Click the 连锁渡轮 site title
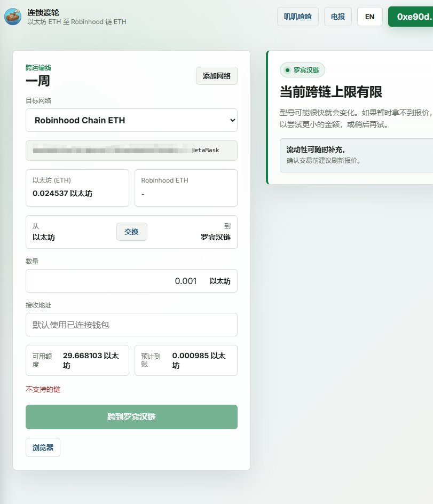This screenshot has width=433, height=504. [43, 12]
